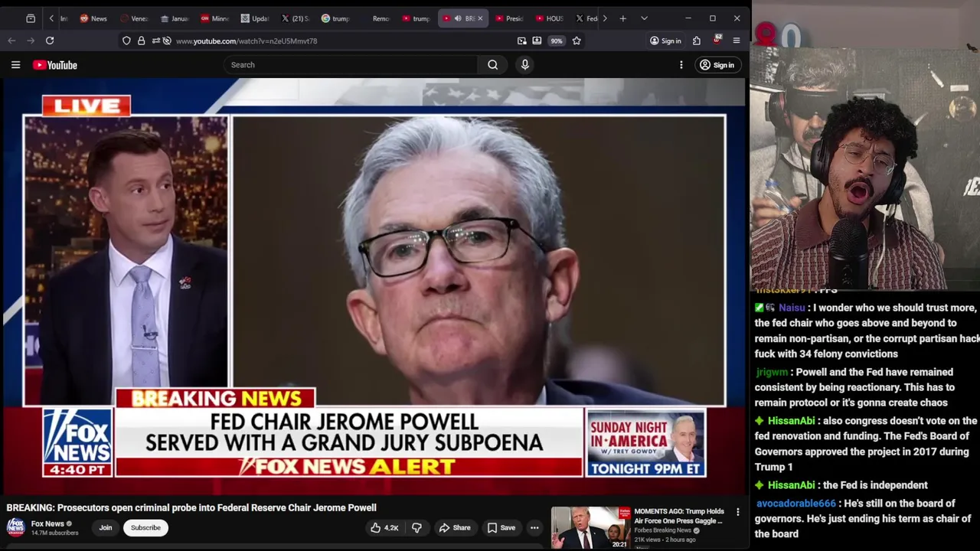Dislike the video with thumbs down
The image size is (980, 551).
click(x=416, y=527)
